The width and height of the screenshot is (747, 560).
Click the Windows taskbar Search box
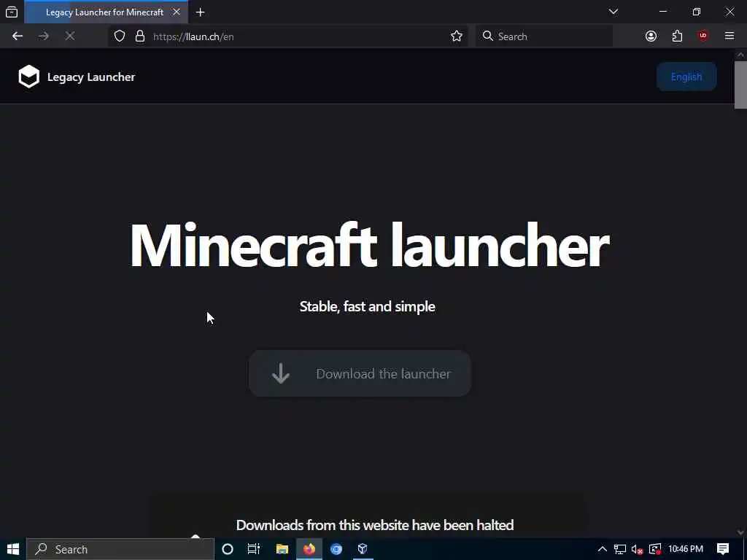120,549
